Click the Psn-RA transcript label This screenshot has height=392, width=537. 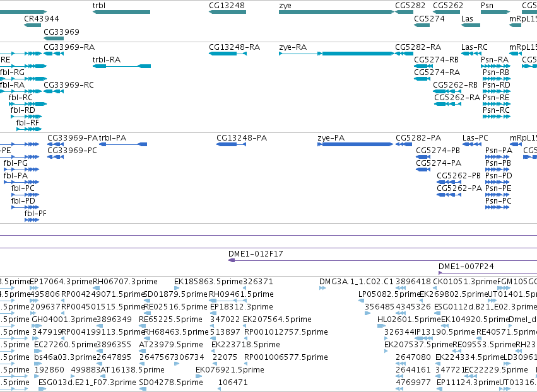pos(495,59)
